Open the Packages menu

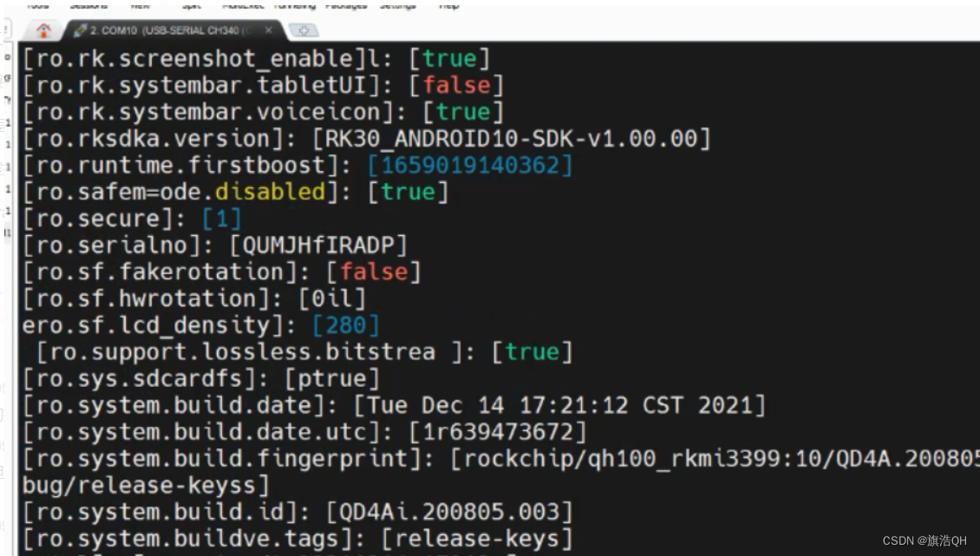coord(345,4)
